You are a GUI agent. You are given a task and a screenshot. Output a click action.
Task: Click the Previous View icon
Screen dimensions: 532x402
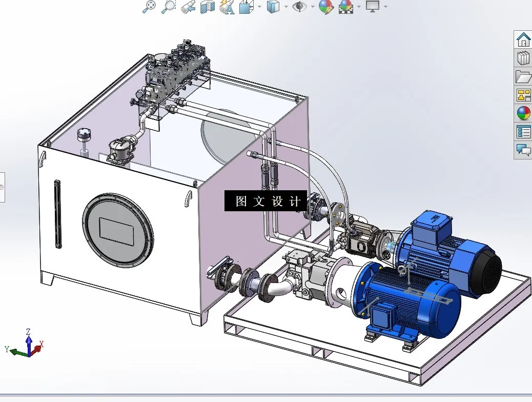(188, 6)
